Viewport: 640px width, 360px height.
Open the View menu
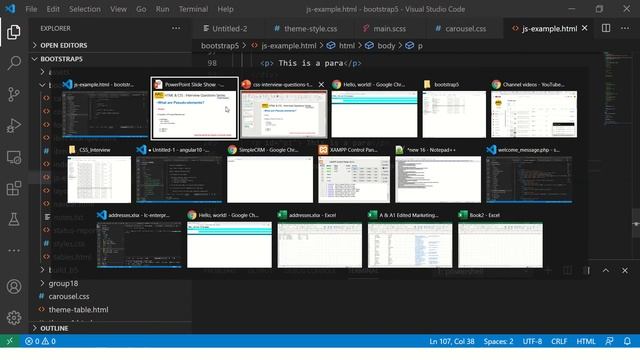(118, 9)
